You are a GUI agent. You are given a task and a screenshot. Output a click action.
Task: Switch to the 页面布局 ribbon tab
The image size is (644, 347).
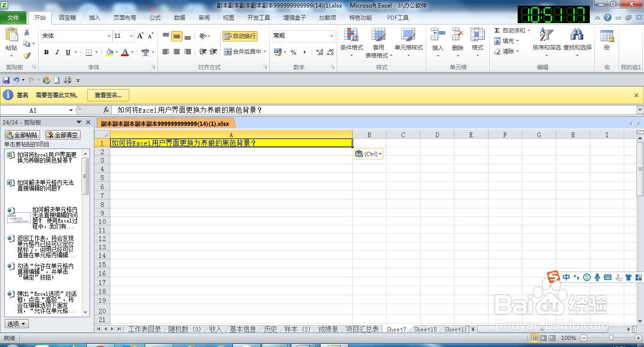pos(124,18)
